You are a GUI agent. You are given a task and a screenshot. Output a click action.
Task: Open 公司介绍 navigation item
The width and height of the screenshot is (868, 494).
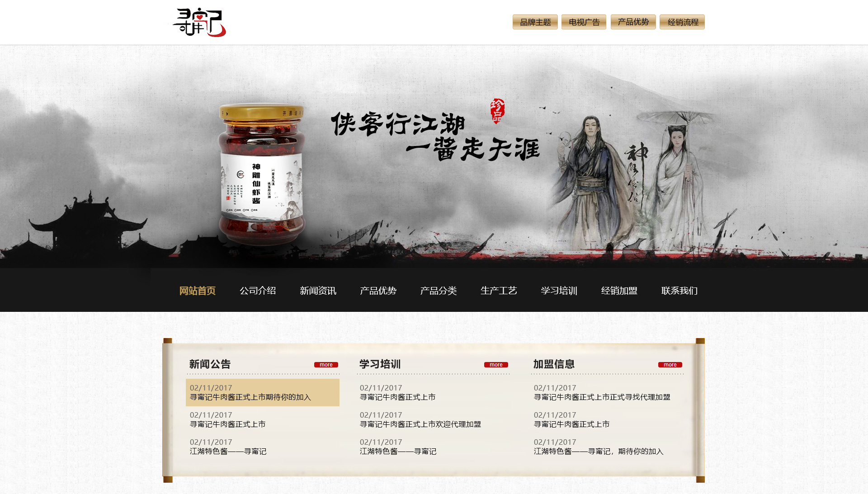[x=258, y=291]
